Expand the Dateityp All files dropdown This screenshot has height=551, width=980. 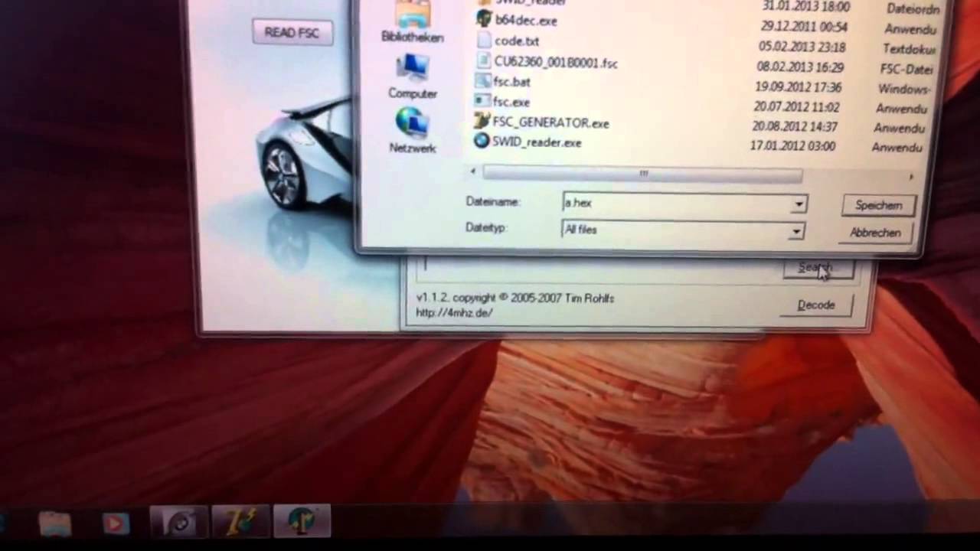(797, 230)
